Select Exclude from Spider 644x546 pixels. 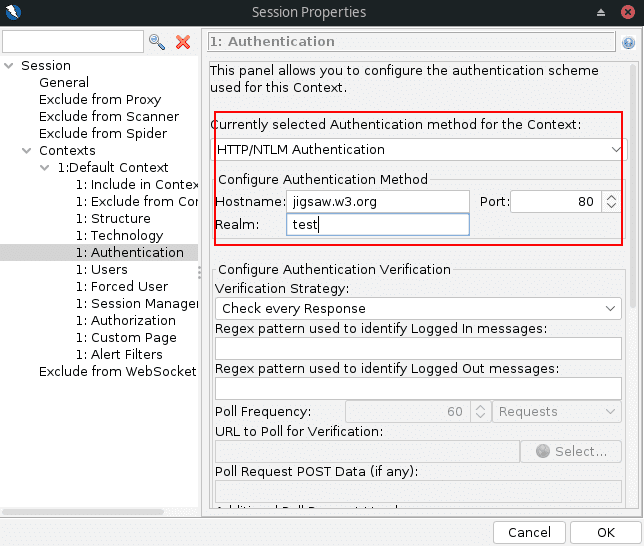103,134
